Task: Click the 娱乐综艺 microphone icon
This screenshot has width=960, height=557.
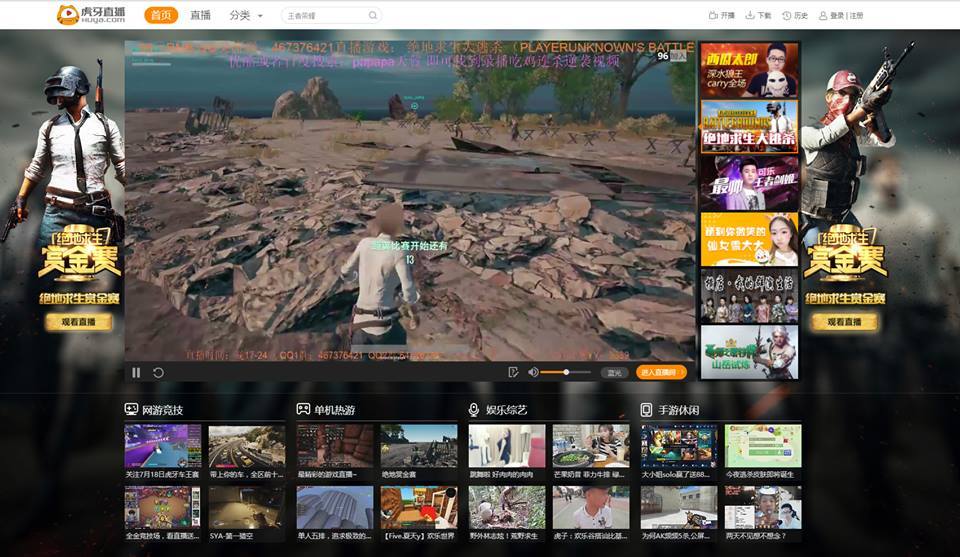Action: [x=473, y=409]
